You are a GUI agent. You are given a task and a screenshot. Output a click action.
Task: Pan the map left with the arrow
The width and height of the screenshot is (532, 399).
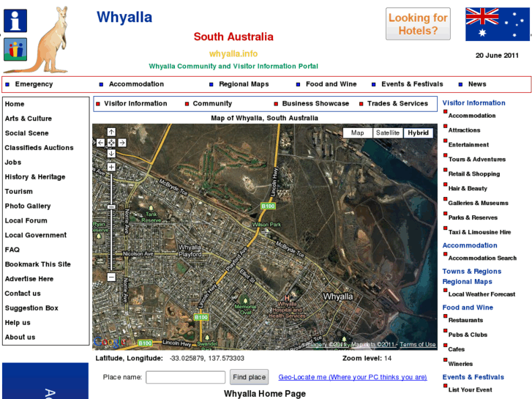tap(100, 143)
